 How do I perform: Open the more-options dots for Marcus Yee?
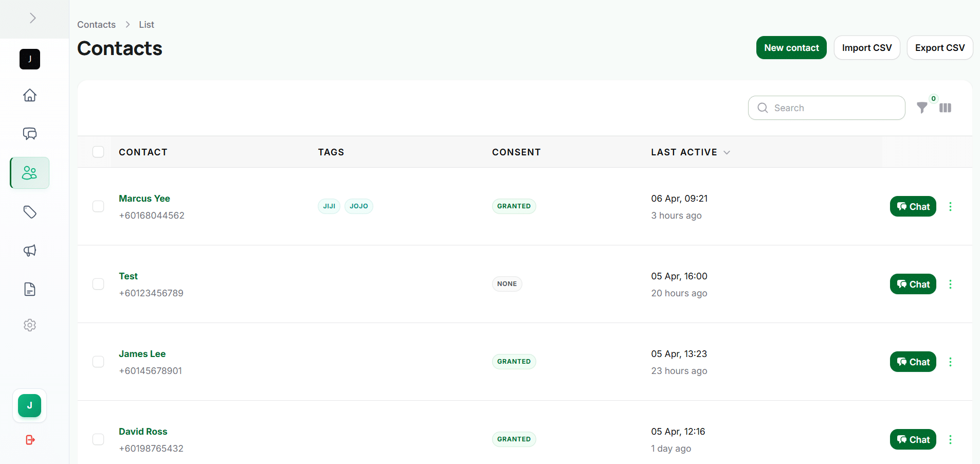pos(950,206)
